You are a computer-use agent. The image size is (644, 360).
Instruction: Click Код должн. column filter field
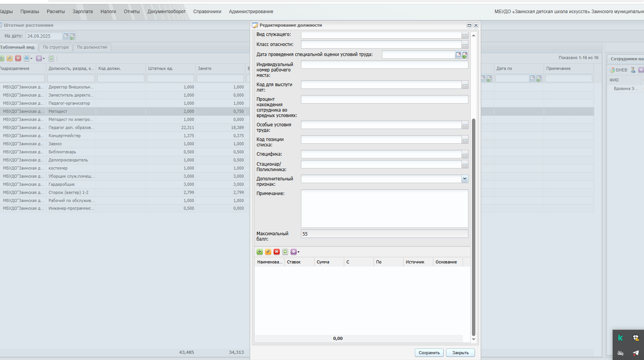tap(121, 78)
